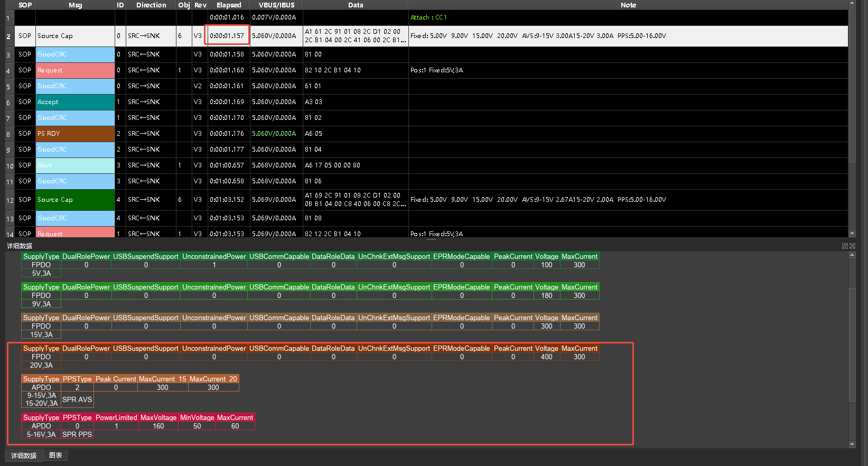
Task: Click data bytes 'A6 17 05 00 00 80'
Action: point(332,165)
